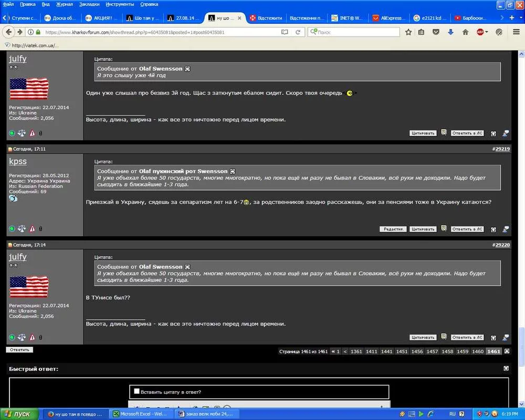Click the online status icon in kpss post

(12, 229)
